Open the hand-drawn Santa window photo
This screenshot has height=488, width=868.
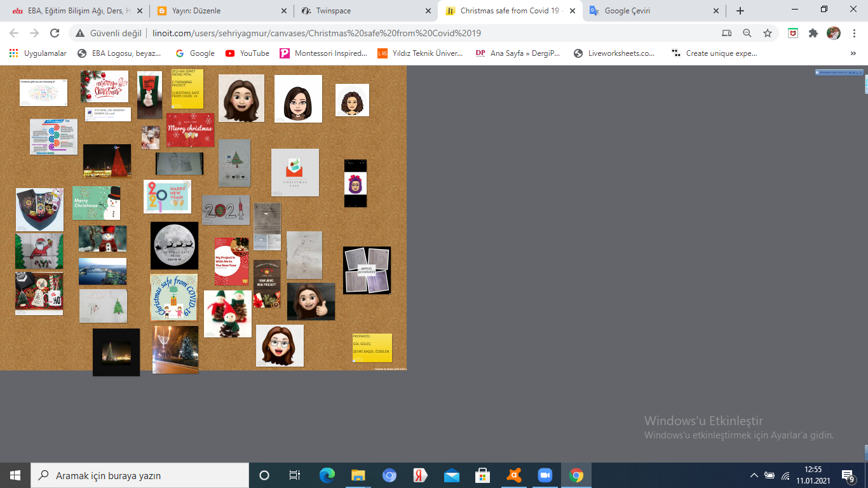[x=39, y=252]
